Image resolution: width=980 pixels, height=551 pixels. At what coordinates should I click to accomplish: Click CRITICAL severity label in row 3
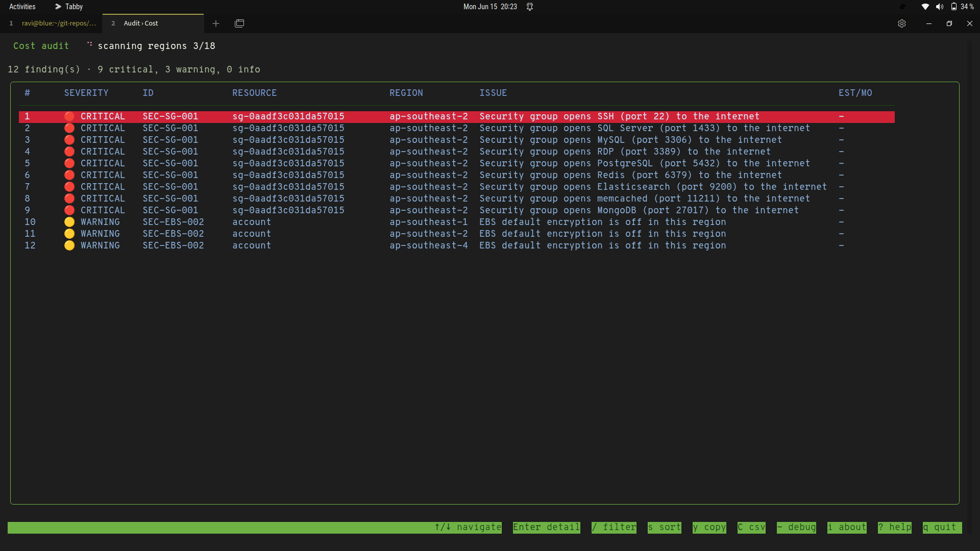(103, 140)
